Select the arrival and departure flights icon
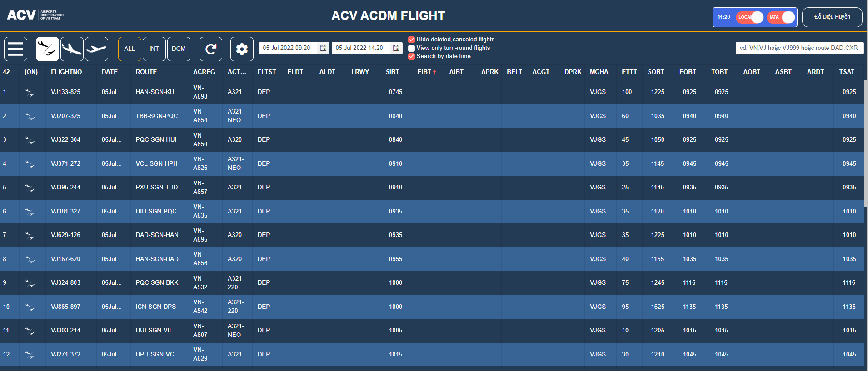 47,49
